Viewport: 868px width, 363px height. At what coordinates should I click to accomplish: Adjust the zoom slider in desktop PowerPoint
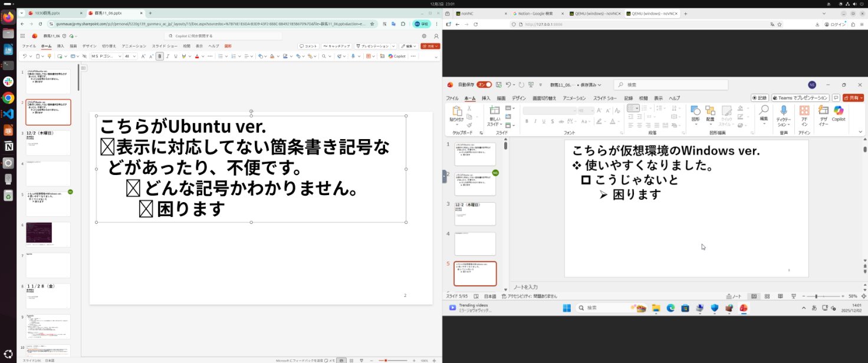[x=816, y=296]
